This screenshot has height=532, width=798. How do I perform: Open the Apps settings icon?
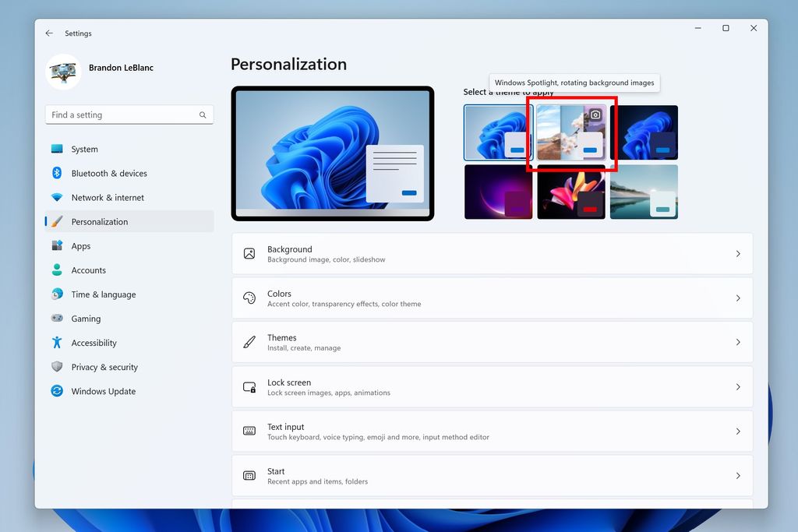[x=57, y=245]
